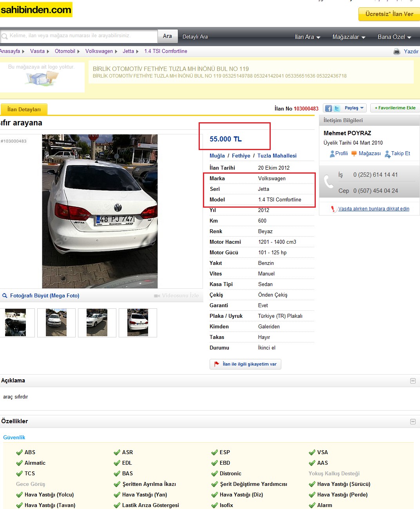The width and height of the screenshot is (420, 509).
Task: Click the printer icon beside Yazdır
Action: (397, 51)
